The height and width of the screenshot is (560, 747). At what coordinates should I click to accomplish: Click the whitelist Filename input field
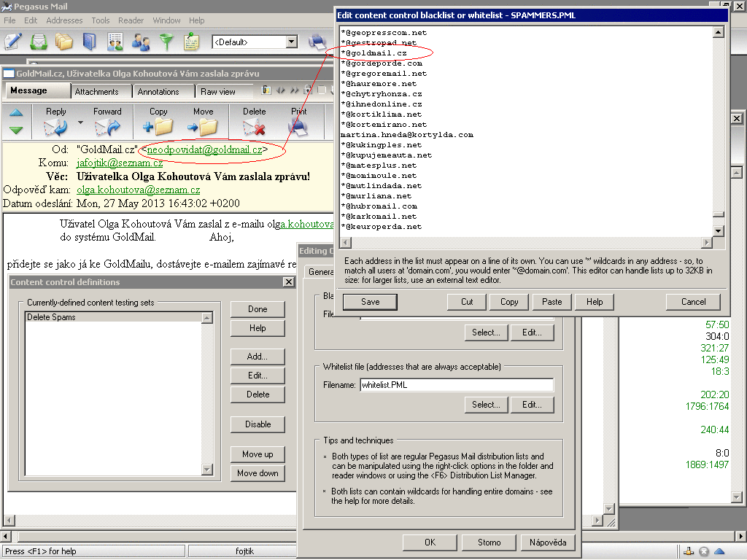(x=457, y=385)
